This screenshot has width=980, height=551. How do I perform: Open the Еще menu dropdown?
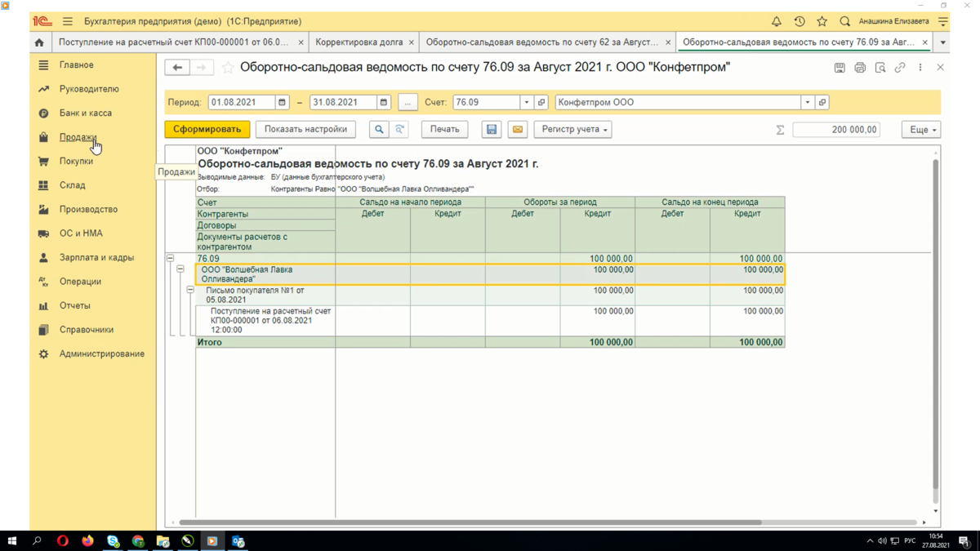coord(921,130)
